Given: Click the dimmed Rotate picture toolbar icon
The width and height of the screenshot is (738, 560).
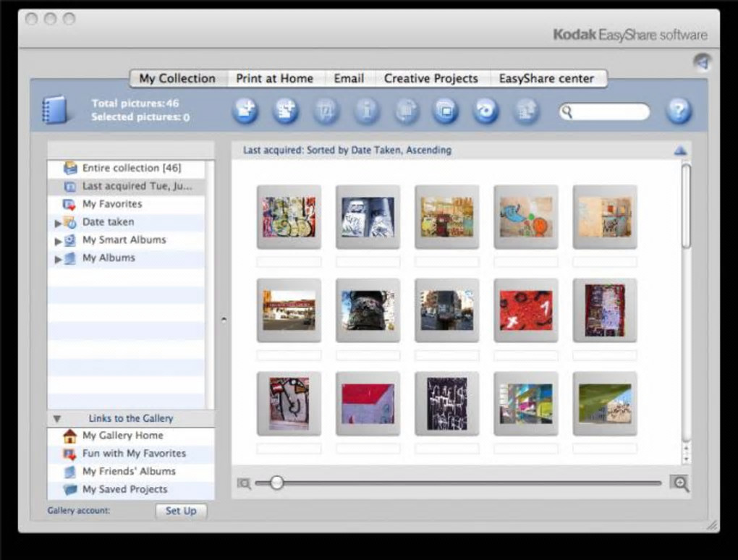Looking at the screenshot, I should click(x=407, y=111).
